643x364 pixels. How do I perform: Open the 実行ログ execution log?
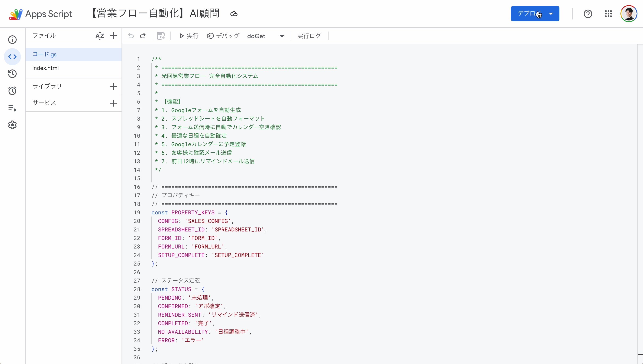click(x=309, y=36)
